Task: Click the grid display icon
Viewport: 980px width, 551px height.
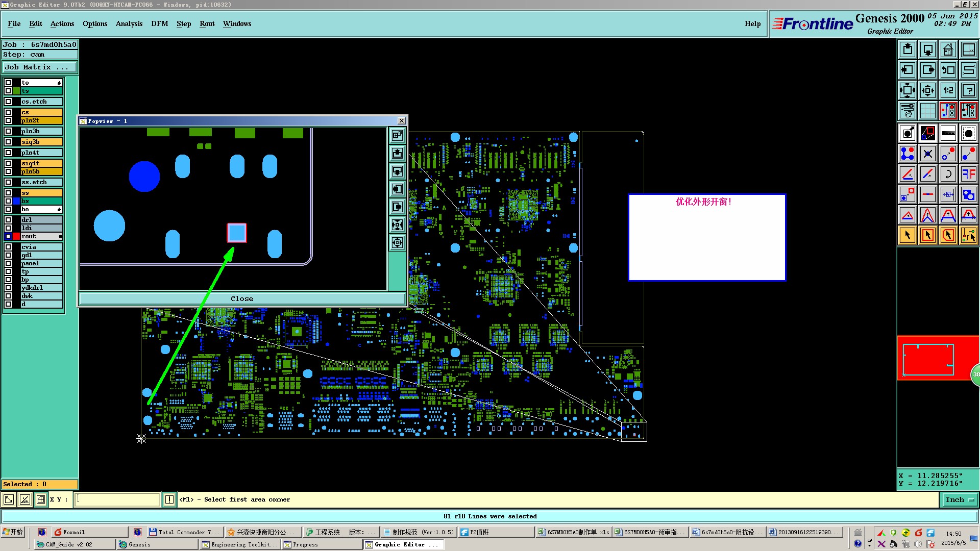Action: coord(927,111)
